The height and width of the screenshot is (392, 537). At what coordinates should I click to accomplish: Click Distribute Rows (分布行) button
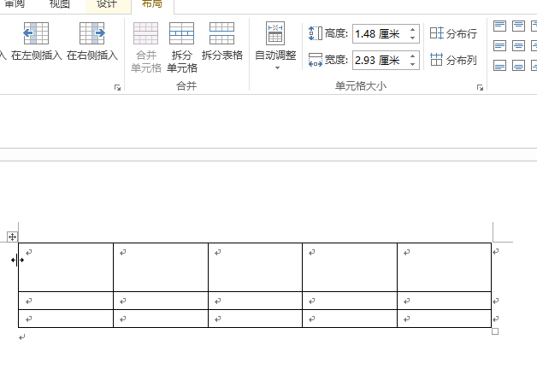[453, 33]
